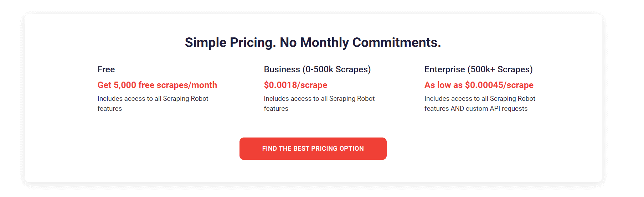Click the 5,000 figure in the Free offer
The width and height of the screenshot is (644, 197).
tap(125, 85)
